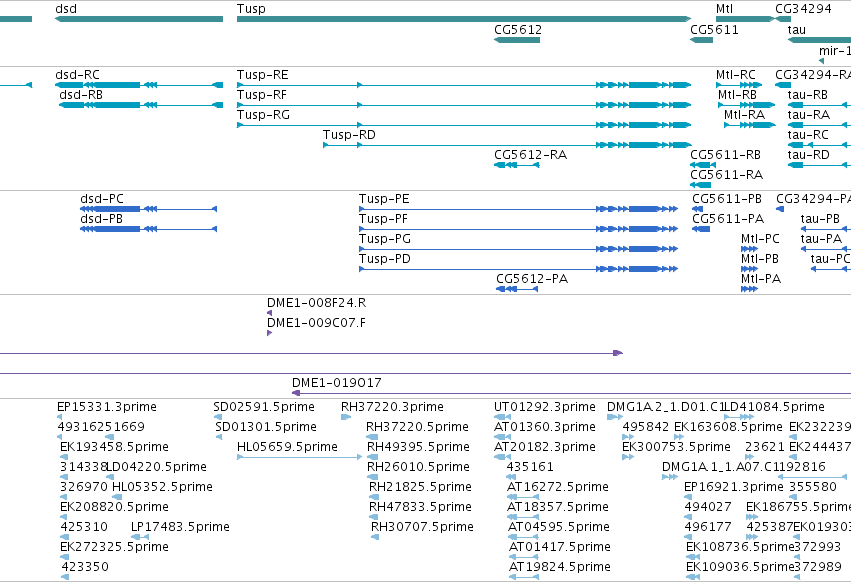Click EST AT20182.3prime
The width and height of the screenshot is (851, 582).
(545, 447)
